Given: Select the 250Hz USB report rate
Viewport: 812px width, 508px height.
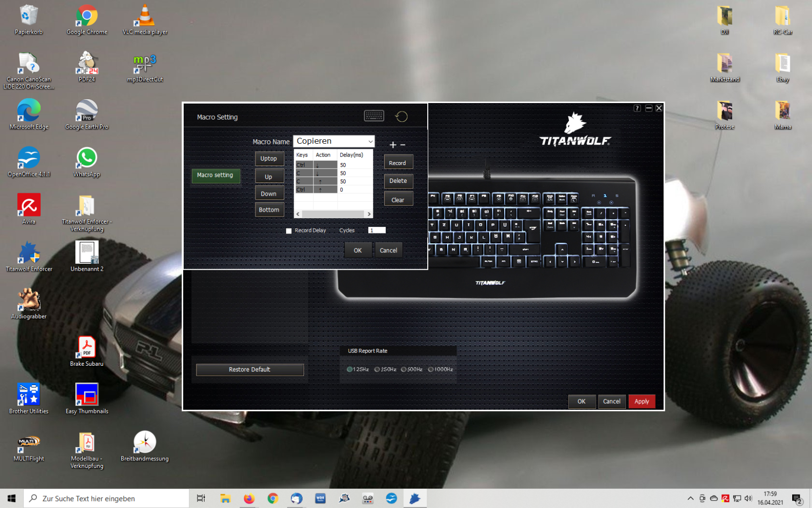Looking at the screenshot, I should 377,369.
